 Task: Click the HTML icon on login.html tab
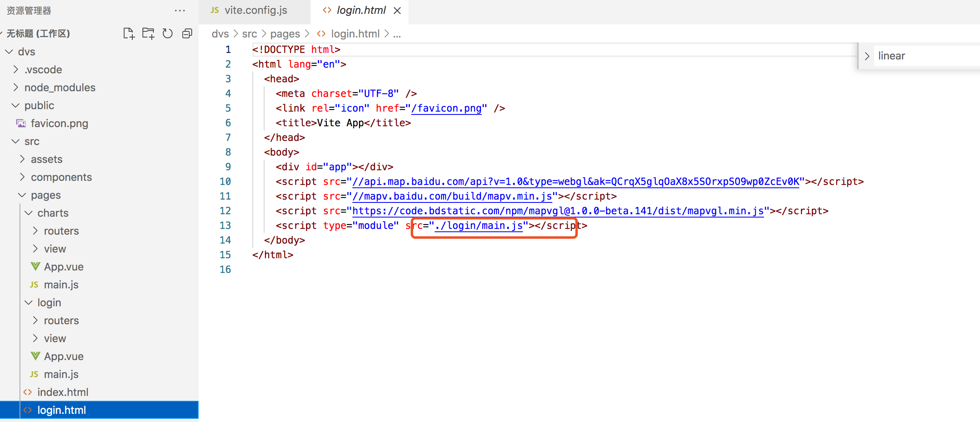pos(327,10)
